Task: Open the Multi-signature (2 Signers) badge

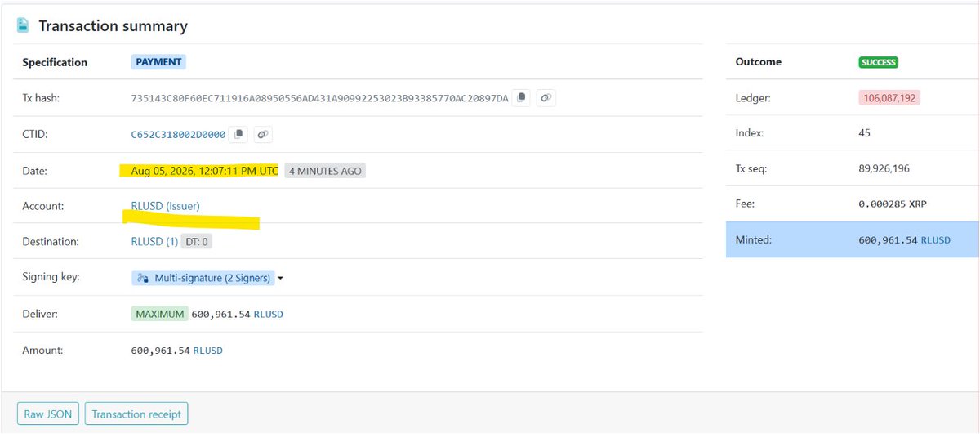Action: [x=203, y=278]
